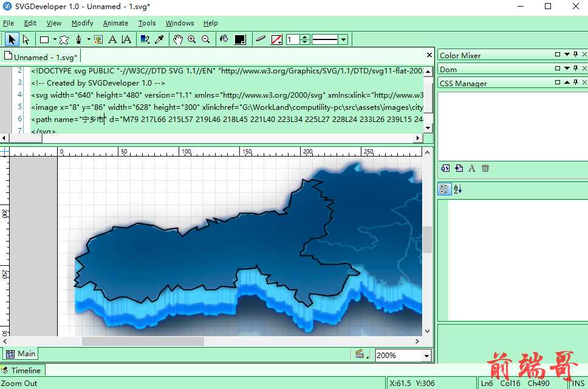Close the Unnamed - 1.svg document

tap(429, 55)
